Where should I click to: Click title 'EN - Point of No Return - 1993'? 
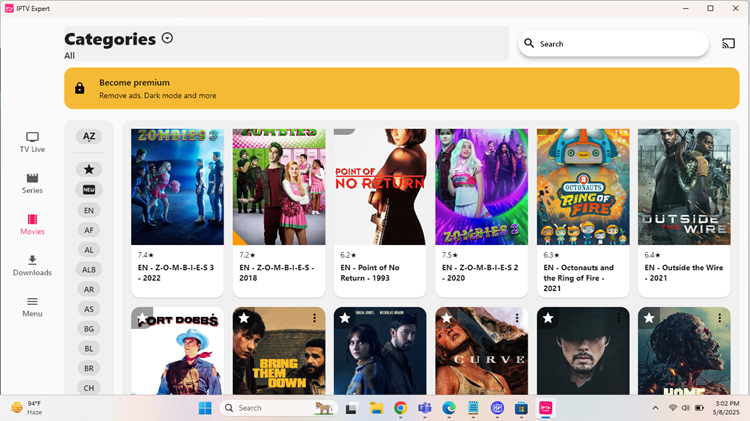click(x=370, y=273)
